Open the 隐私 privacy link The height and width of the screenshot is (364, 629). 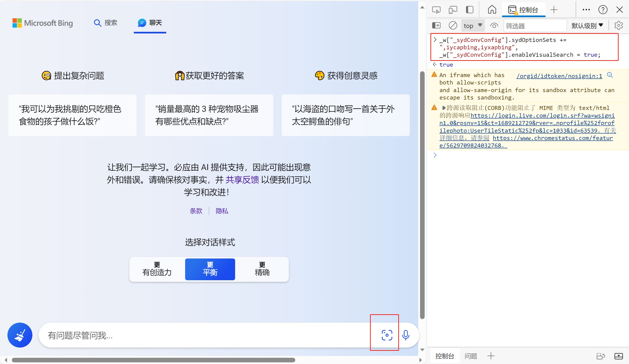coord(222,211)
